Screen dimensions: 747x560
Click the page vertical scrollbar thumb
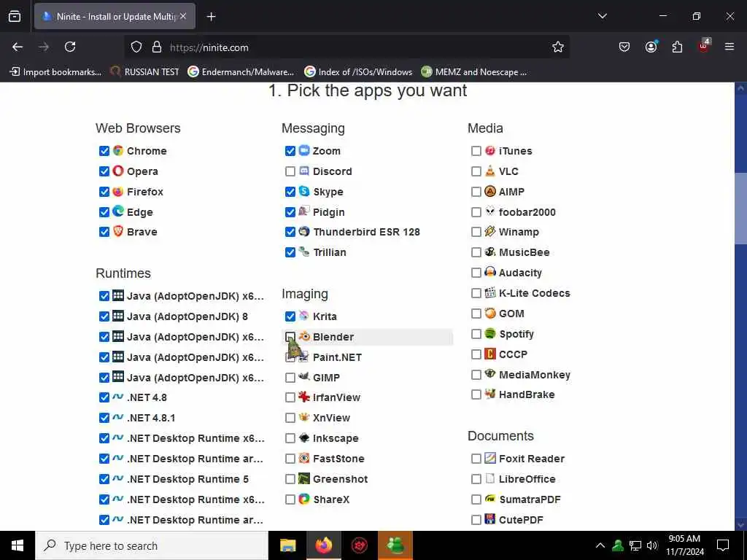pos(740,208)
